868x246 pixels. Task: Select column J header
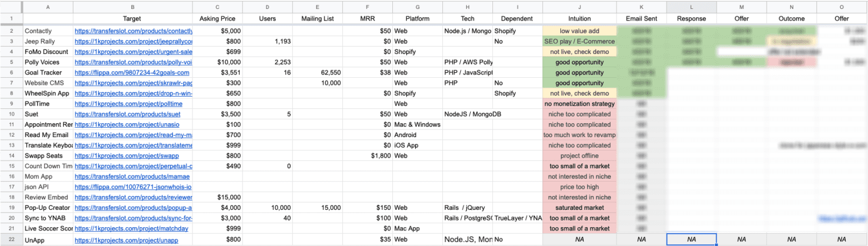click(x=579, y=7)
